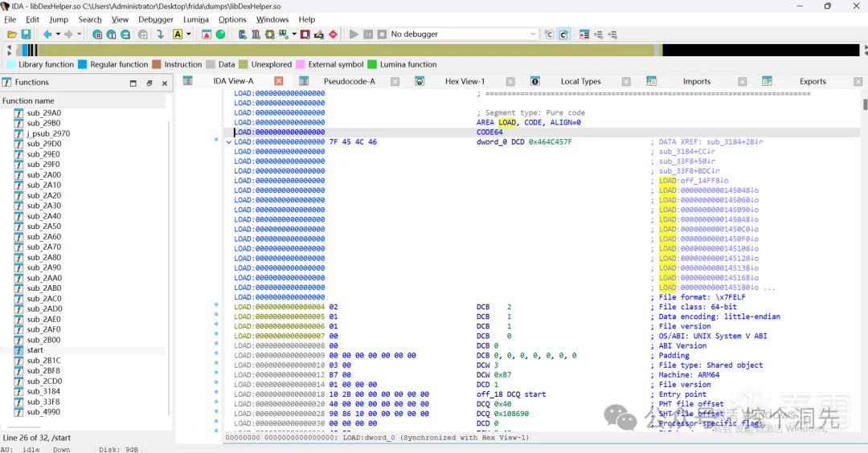Click the second teal round toolbar icon

click(x=111, y=35)
